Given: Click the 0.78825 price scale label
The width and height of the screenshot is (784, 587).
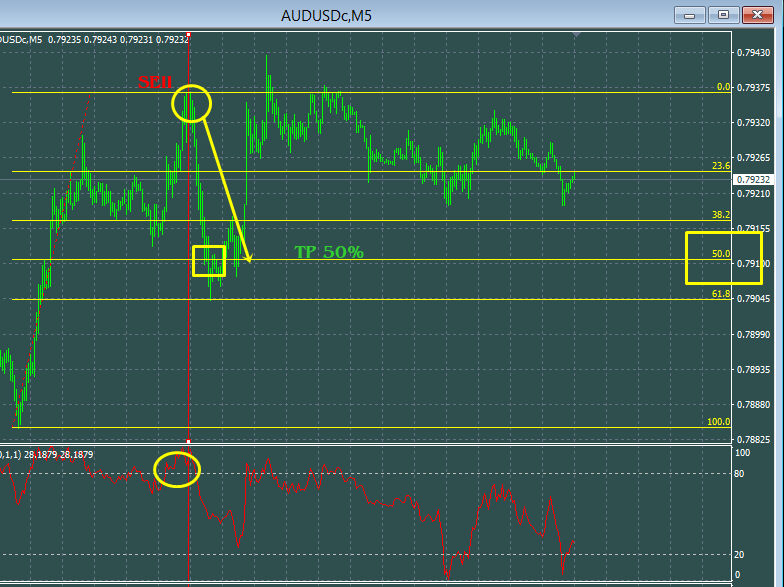Looking at the screenshot, I should coord(754,440).
